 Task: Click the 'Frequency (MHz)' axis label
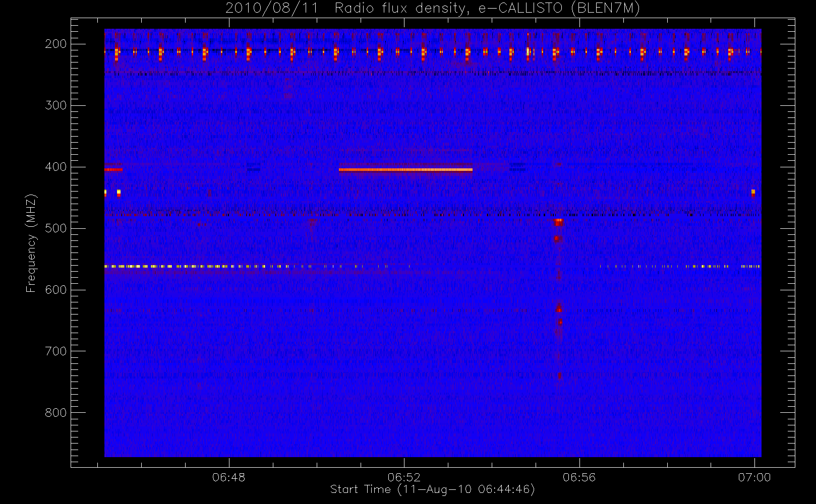(31, 243)
